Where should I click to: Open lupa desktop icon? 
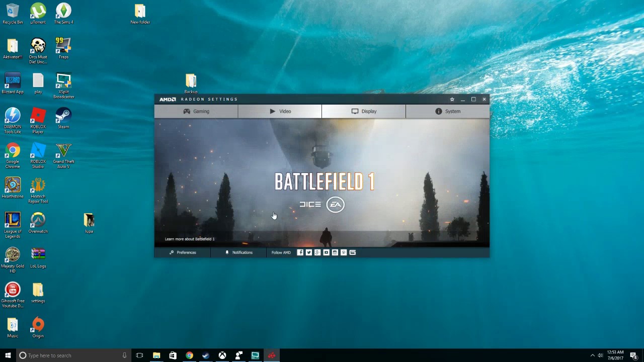89,223
